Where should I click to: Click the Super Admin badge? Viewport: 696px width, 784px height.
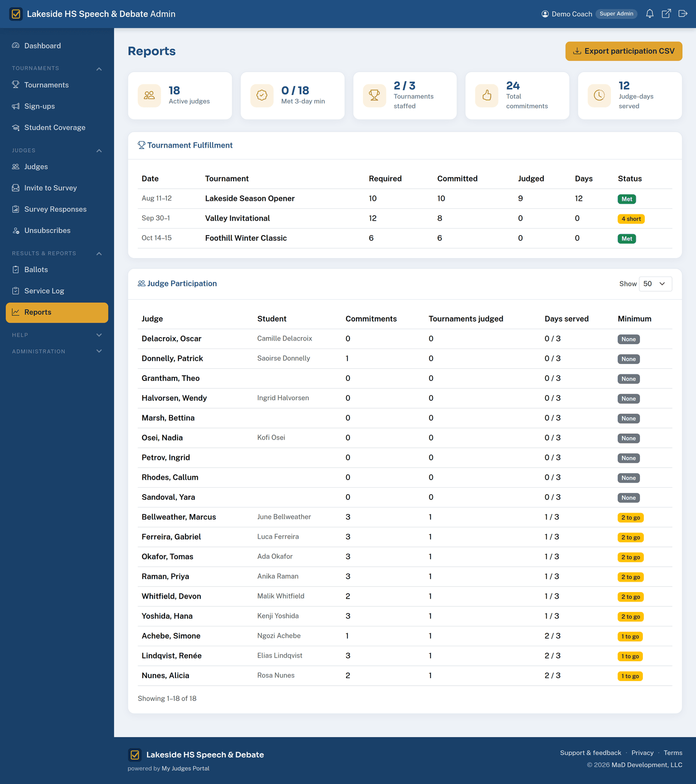pyautogui.click(x=616, y=14)
